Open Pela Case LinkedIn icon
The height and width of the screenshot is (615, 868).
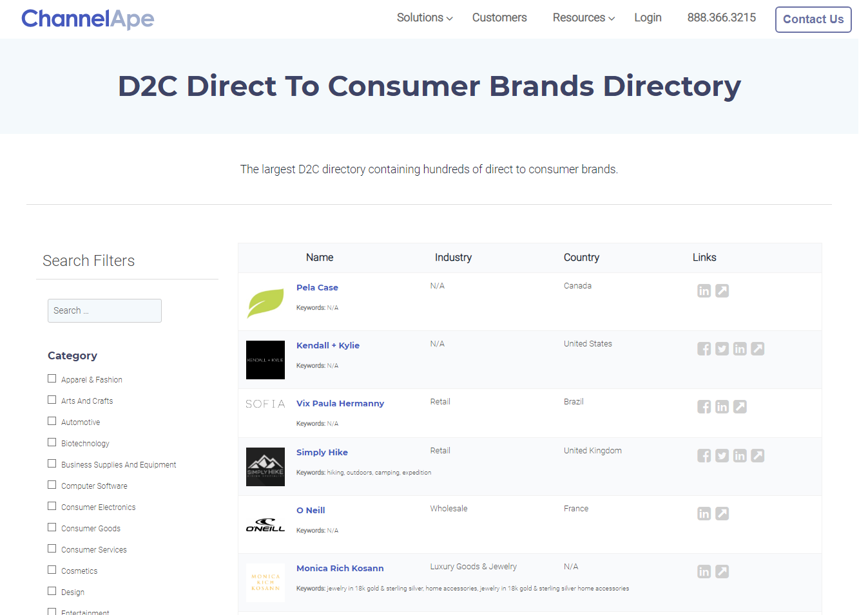point(704,291)
